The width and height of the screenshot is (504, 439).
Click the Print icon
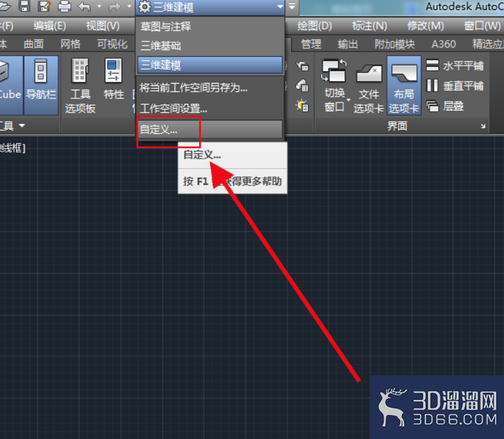64,6
